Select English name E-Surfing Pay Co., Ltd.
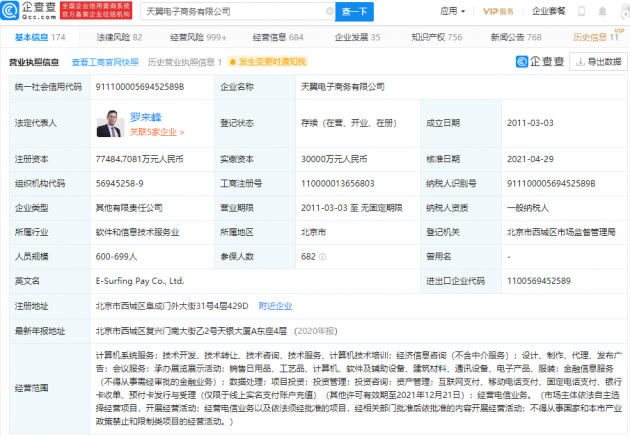 click(140, 281)
